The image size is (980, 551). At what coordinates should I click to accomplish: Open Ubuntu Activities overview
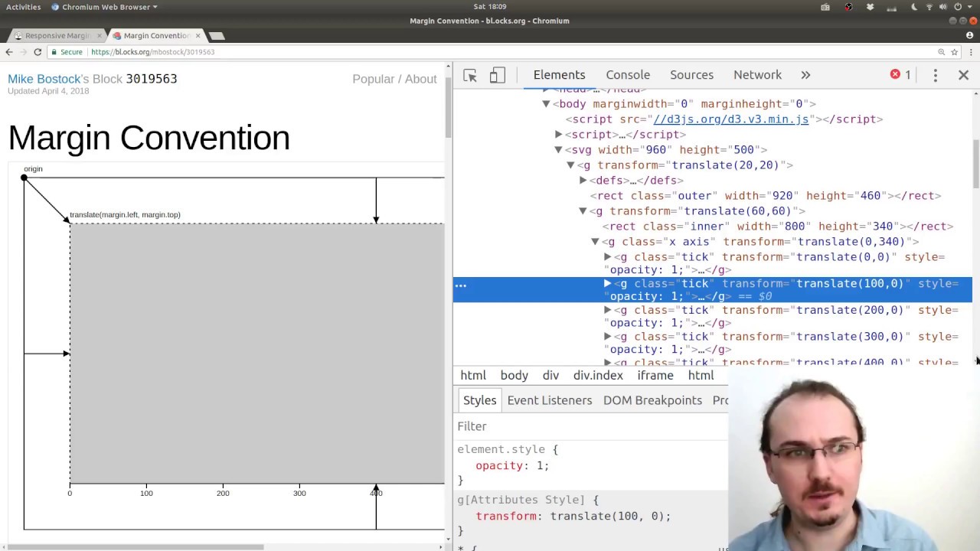click(x=24, y=7)
